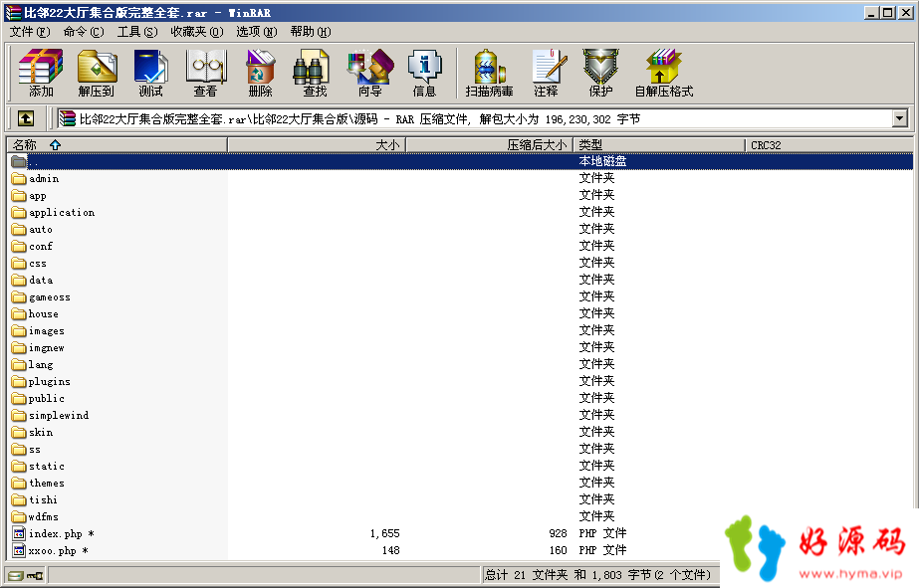Open the Favorites (收藏夹) menu
Image resolution: width=919 pixels, height=588 pixels.
(197, 32)
